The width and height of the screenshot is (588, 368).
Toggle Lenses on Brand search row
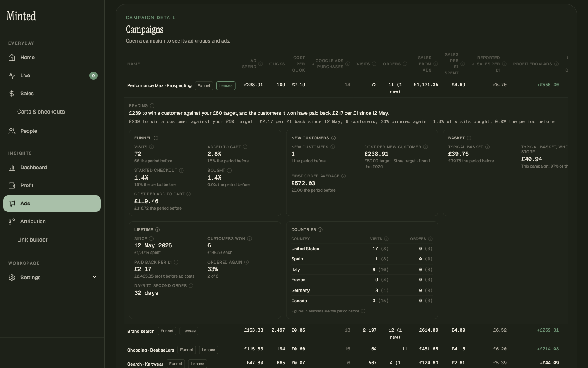[x=189, y=331]
